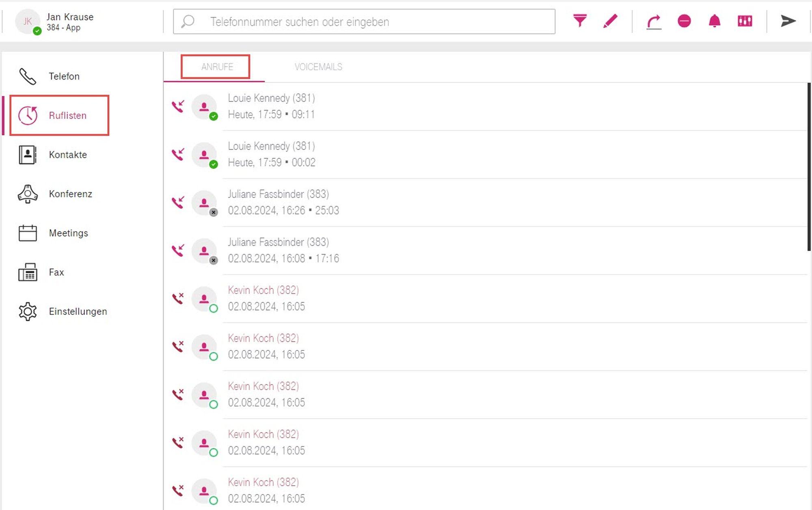
Task: Go to Meetings calendar
Action: [x=68, y=233]
